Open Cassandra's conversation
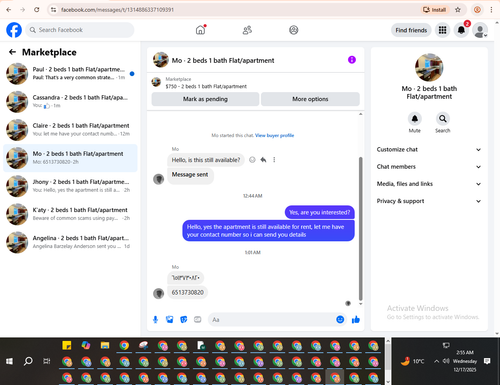Image resolution: width=500 pixels, height=385 pixels. [x=70, y=102]
